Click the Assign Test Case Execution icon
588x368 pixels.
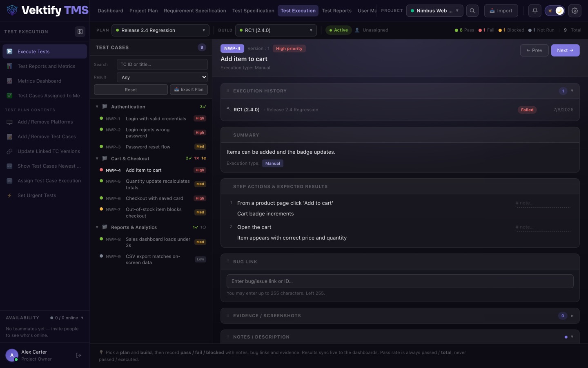coord(9,181)
